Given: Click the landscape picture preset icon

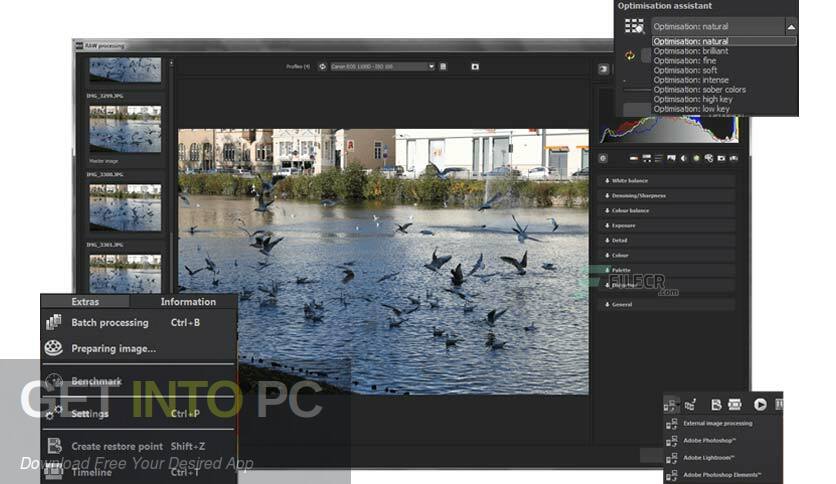Looking at the screenshot, I should (671, 158).
